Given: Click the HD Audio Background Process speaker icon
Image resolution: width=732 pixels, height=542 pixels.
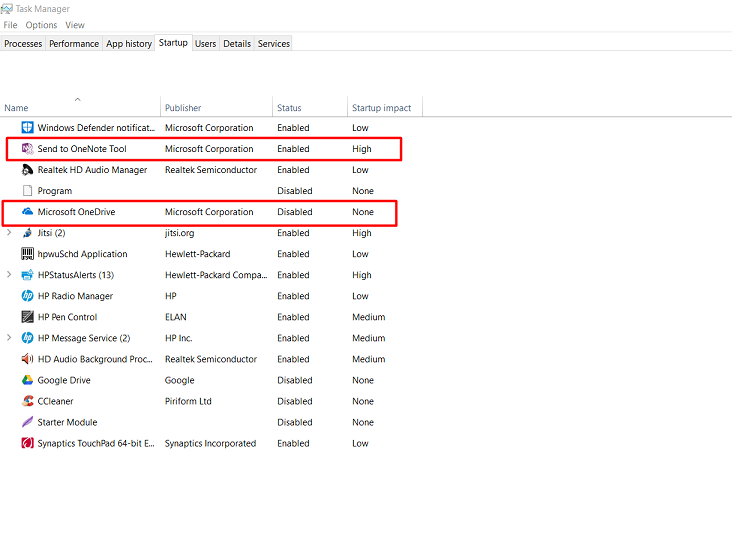Looking at the screenshot, I should (x=28, y=359).
